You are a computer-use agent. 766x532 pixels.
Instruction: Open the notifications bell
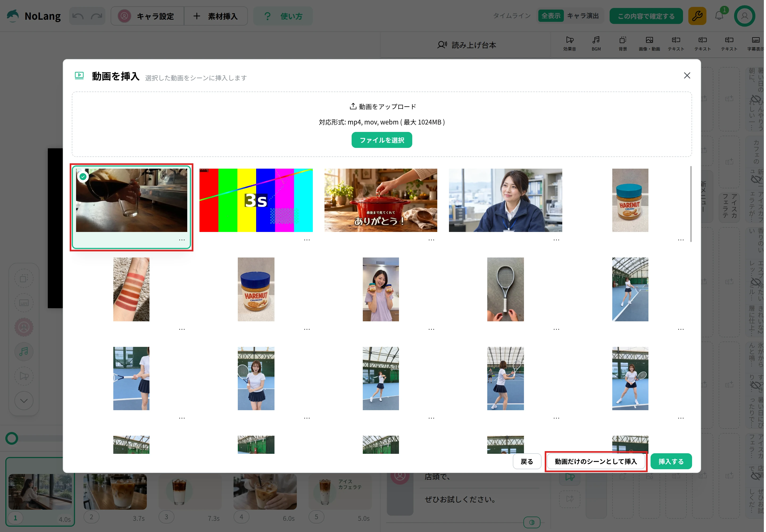coord(719,16)
